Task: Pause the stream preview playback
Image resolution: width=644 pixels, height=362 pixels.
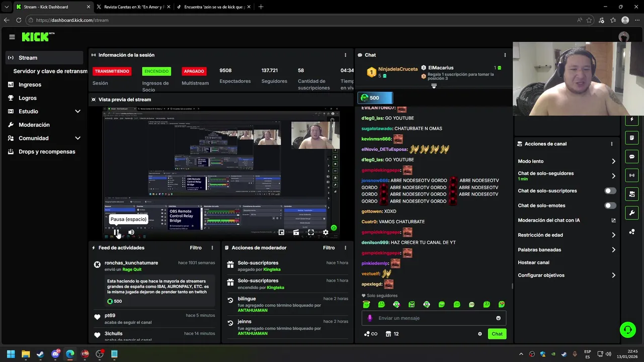Action: (x=117, y=232)
